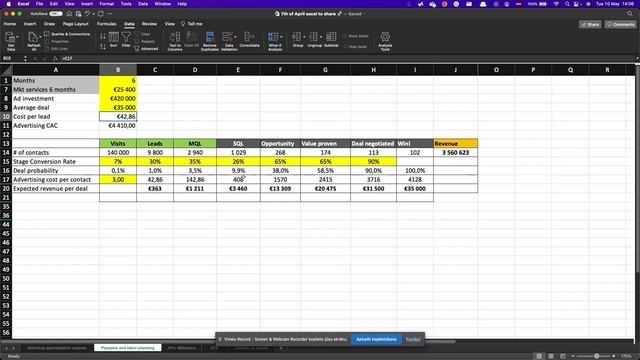Select the Revenue cell 3 560 623
The width and height of the screenshot is (640, 360).
pos(456,153)
